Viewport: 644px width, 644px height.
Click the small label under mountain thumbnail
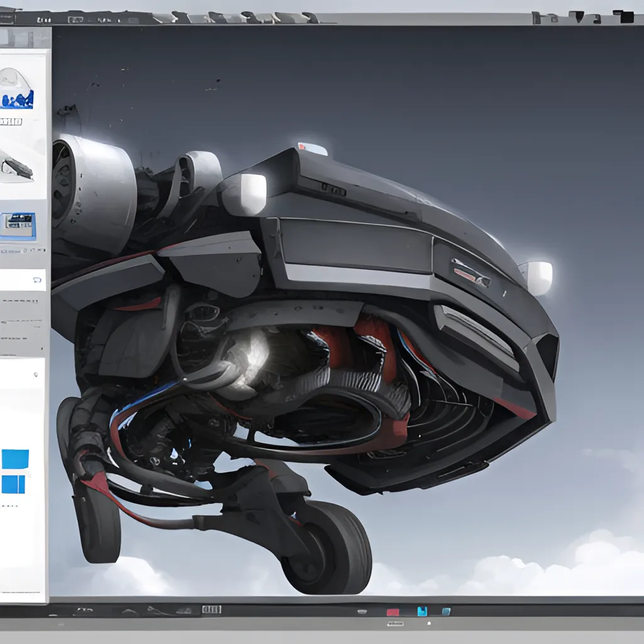point(11,121)
